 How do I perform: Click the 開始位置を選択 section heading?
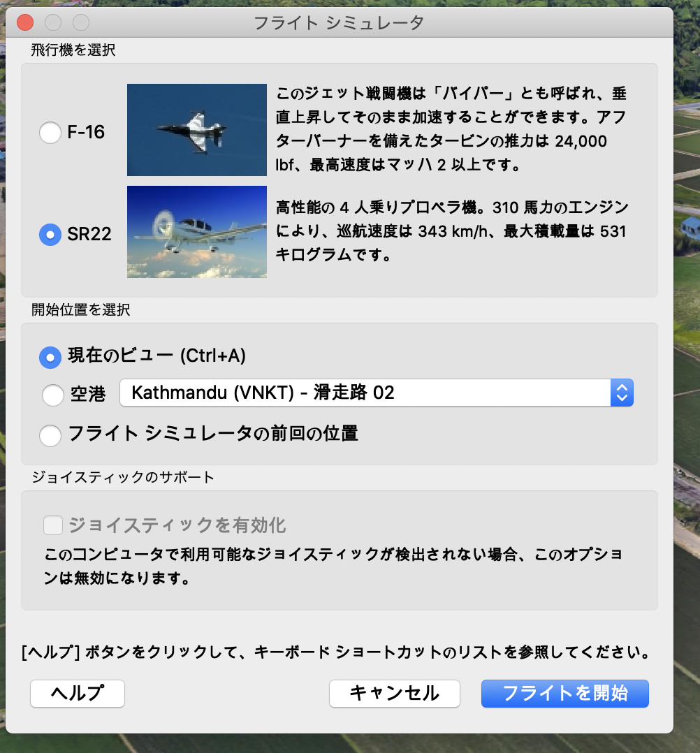click(x=81, y=309)
